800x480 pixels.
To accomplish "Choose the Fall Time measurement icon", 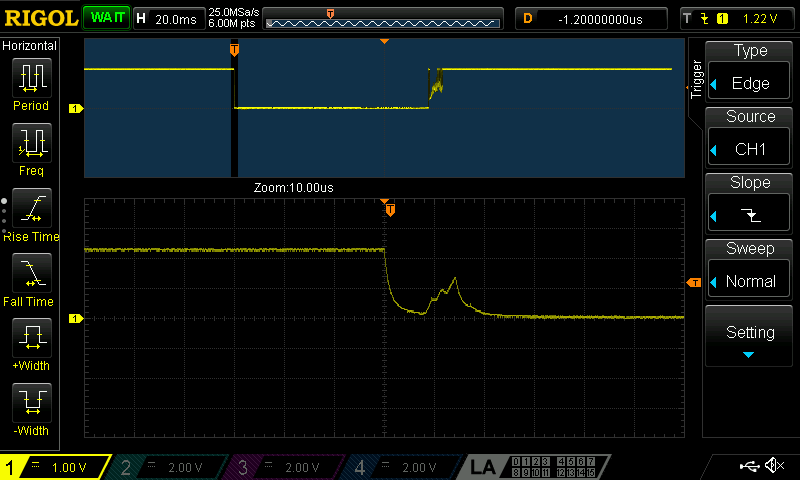I will 30,274.
